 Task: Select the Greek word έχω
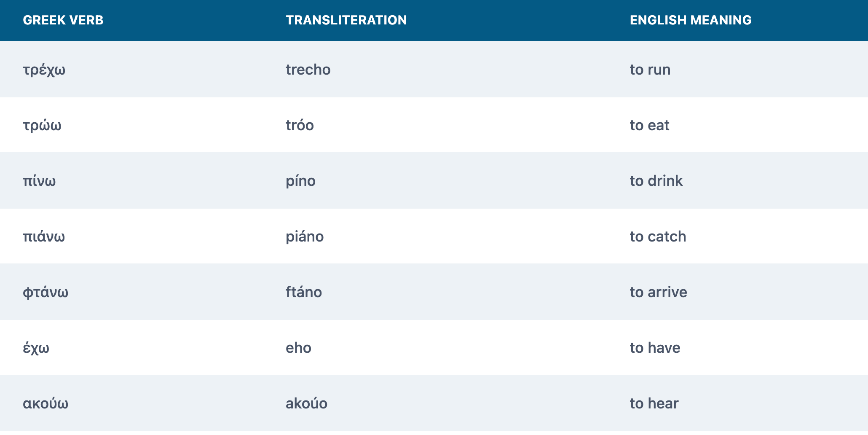coord(36,348)
